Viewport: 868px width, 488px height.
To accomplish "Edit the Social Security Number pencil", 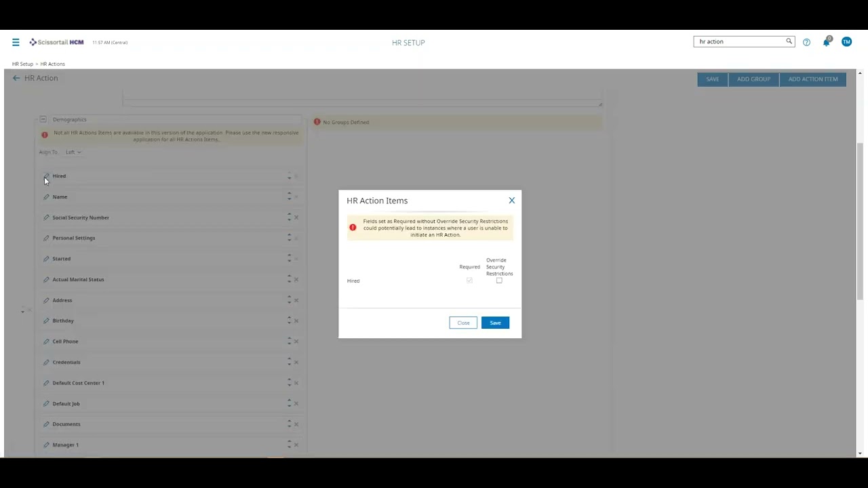I will tap(46, 218).
